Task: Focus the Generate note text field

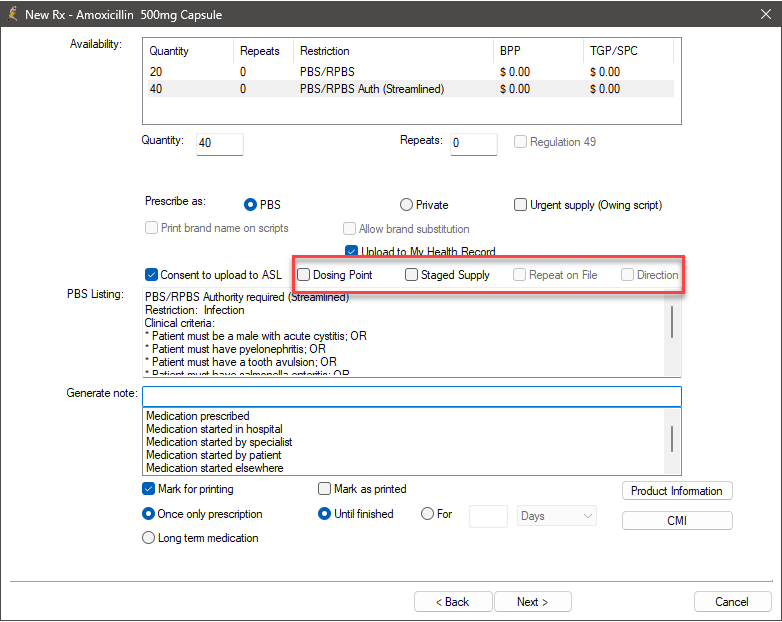Action: tap(411, 397)
